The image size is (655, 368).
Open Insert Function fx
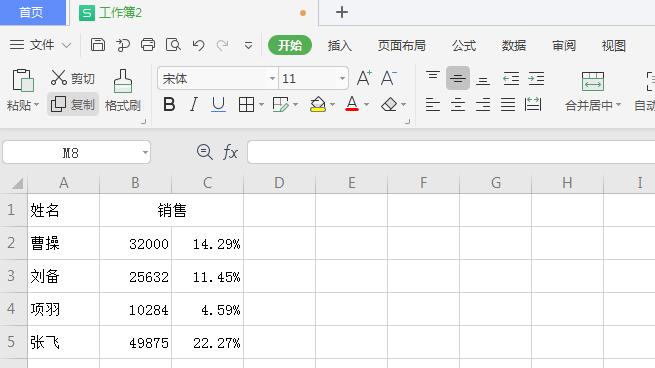click(x=230, y=152)
